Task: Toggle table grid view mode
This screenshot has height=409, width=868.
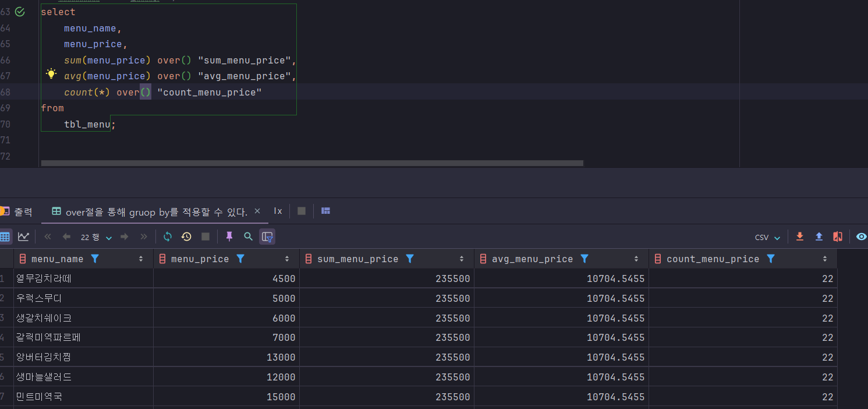Action: (x=5, y=237)
